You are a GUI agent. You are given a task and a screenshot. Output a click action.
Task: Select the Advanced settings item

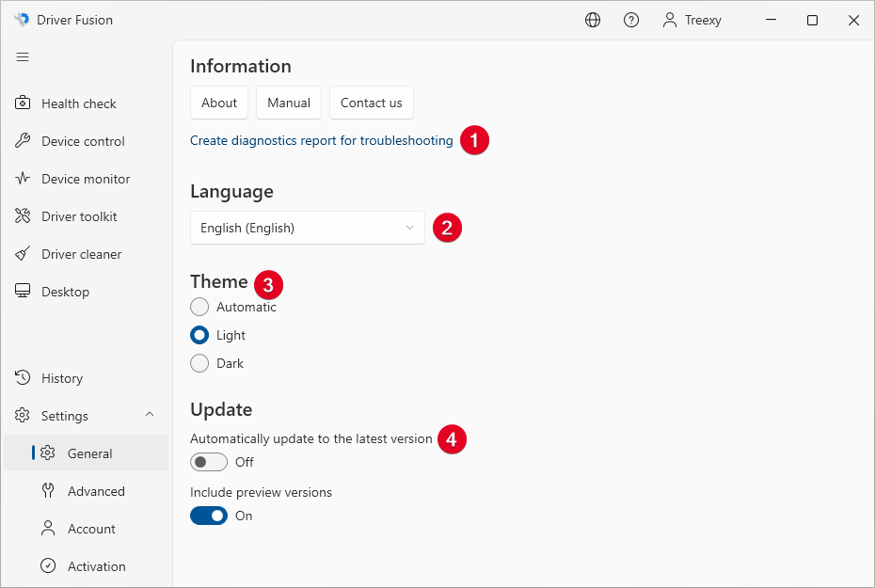[87, 491]
